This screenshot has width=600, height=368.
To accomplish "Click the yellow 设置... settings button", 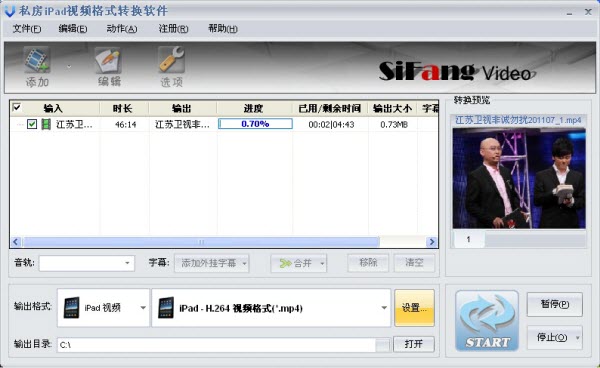I will coord(414,308).
